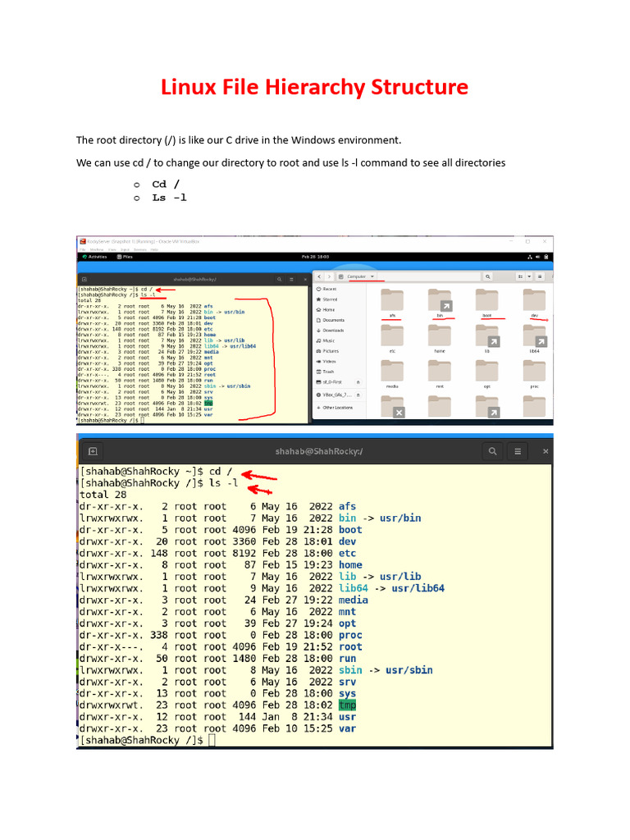Click the Files back navigation arrow

tap(319, 276)
